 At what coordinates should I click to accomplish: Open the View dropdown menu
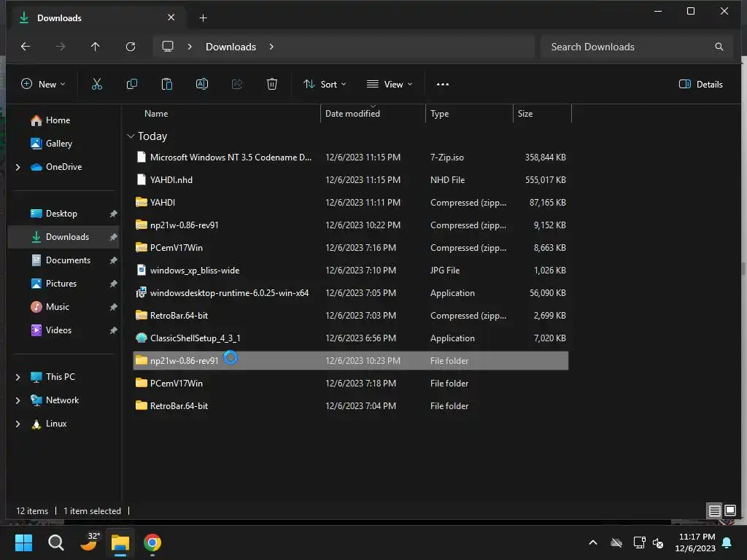tap(390, 85)
